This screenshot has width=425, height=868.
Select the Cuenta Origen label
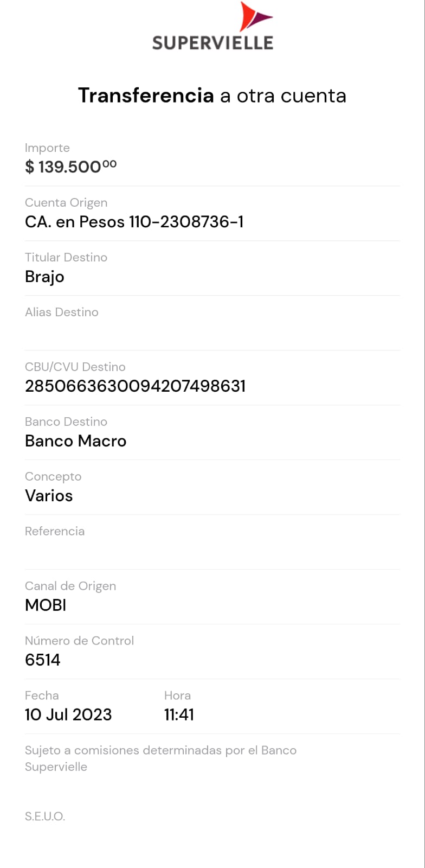pyautogui.click(x=66, y=202)
